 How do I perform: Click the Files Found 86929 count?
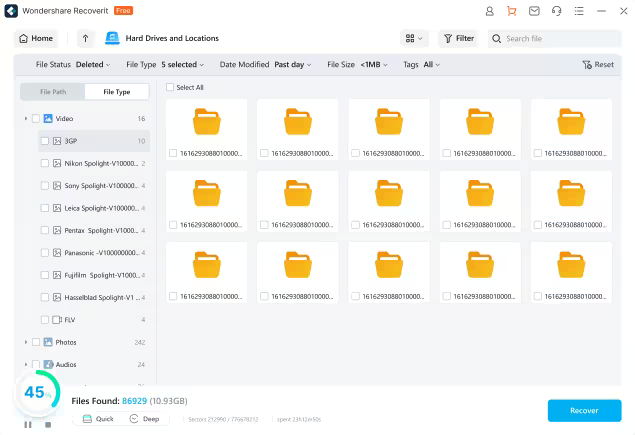[x=134, y=401]
